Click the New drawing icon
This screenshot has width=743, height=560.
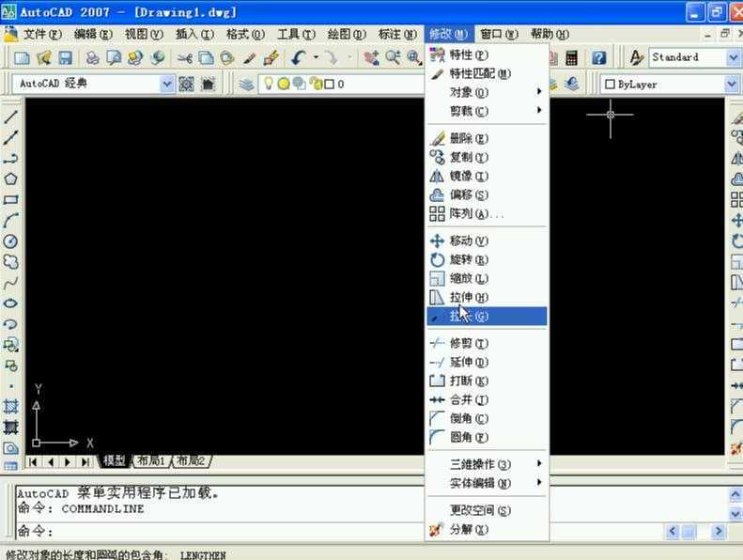click(x=22, y=58)
